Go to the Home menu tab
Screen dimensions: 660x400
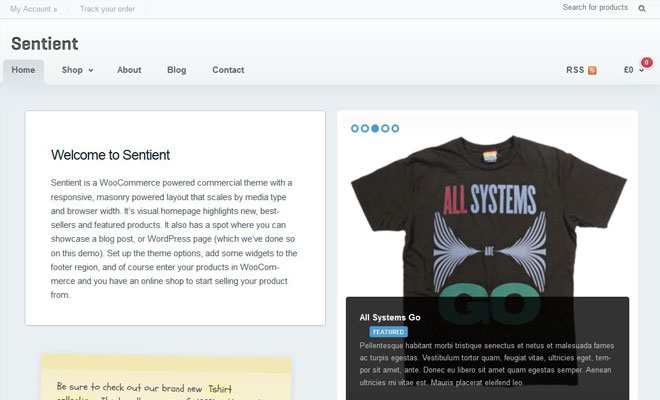tap(23, 70)
